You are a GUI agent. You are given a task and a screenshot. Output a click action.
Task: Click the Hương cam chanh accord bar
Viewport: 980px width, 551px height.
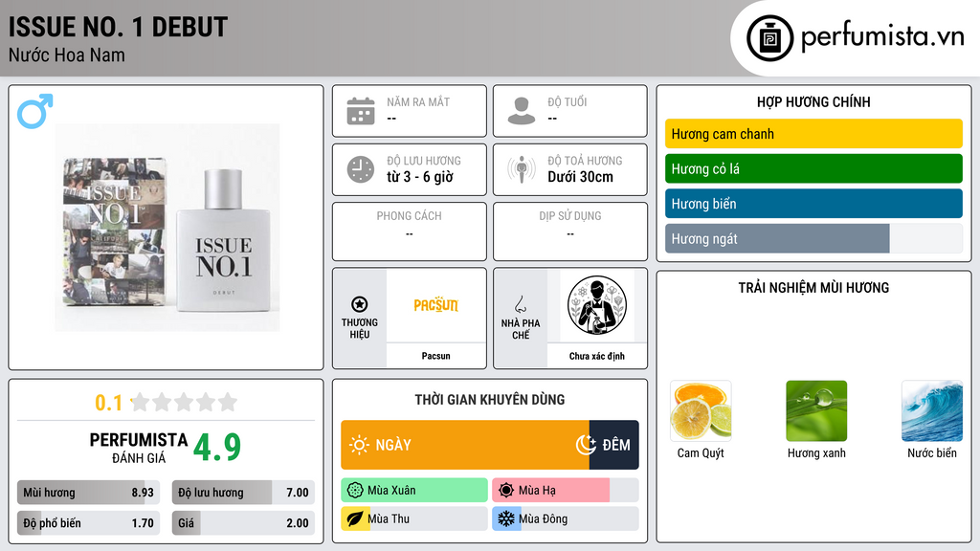[813, 134]
